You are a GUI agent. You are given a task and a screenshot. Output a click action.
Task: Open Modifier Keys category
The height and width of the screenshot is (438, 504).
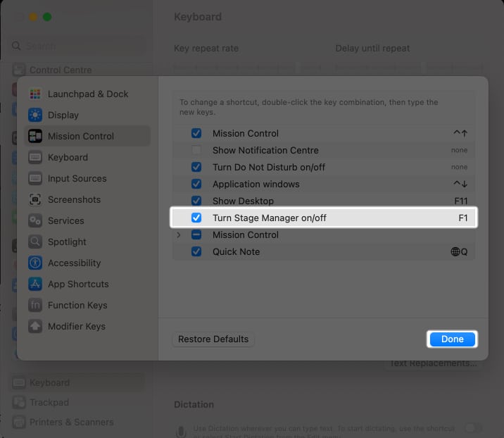point(87,327)
